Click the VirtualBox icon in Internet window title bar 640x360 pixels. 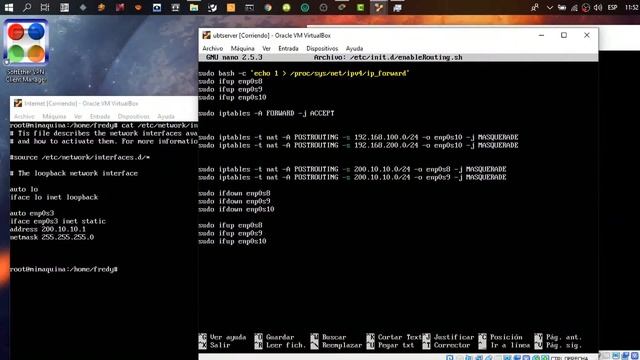click(x=18, y=103)
